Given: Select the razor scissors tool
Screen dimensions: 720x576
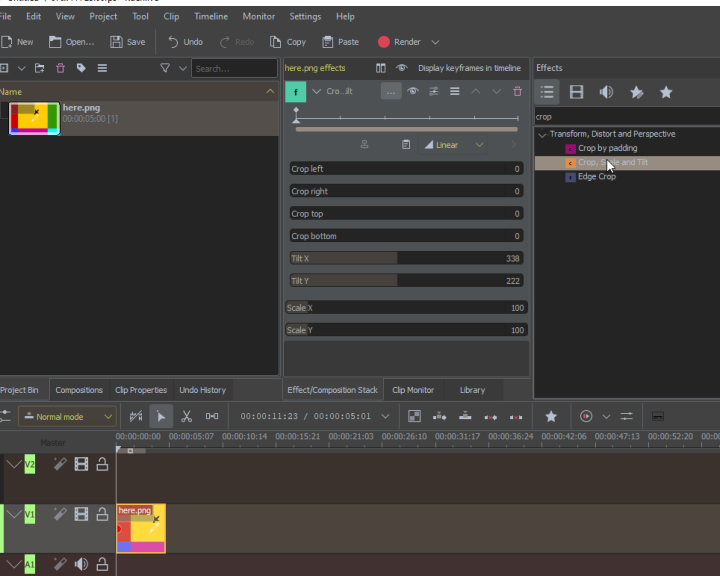Looking at the screenshot, I should coord(186,417).
